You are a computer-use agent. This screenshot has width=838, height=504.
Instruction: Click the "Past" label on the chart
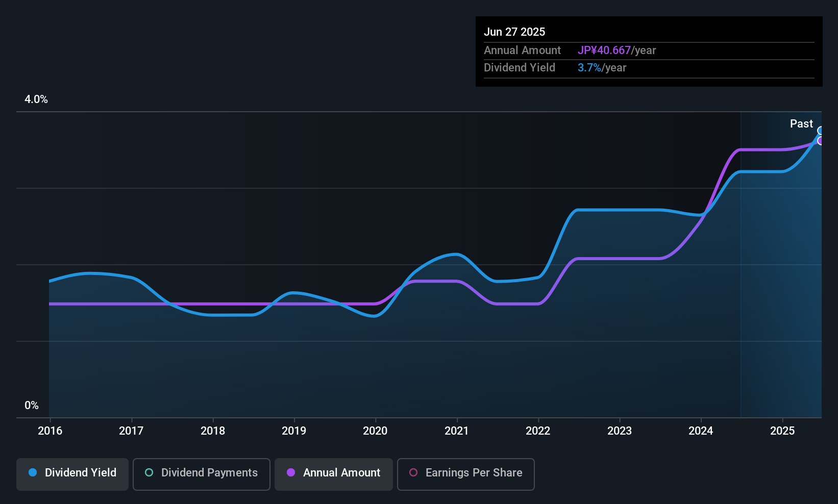(801, 124)
